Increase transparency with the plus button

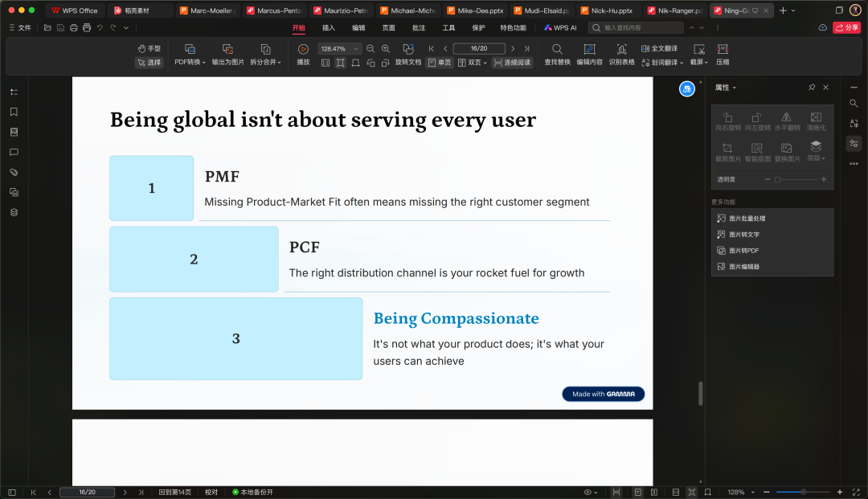[x=824, y=179]
